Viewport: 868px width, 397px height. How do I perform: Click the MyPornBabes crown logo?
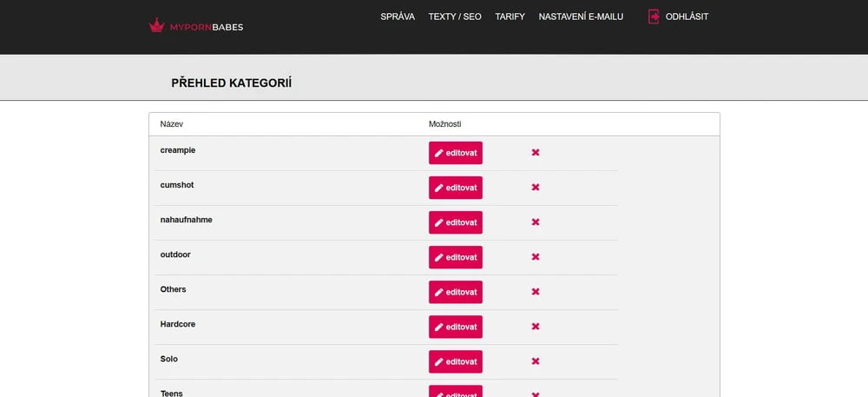click(x=157, y=25)
